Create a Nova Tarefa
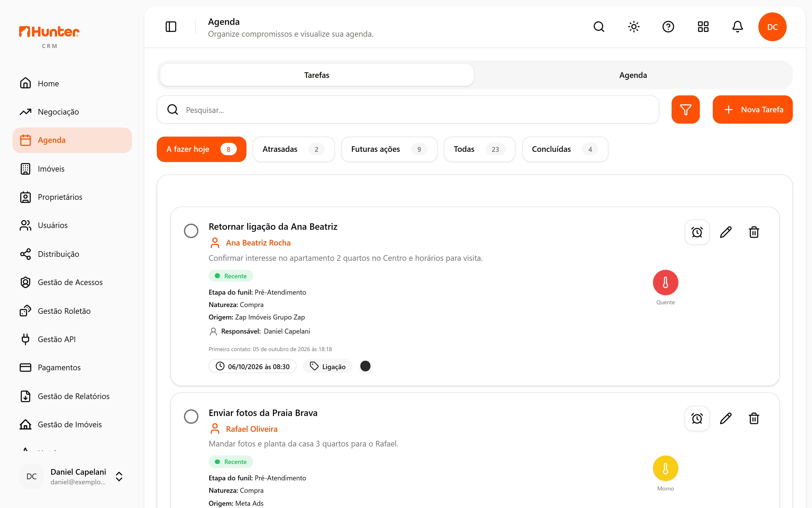 click(x=753, y=110)
